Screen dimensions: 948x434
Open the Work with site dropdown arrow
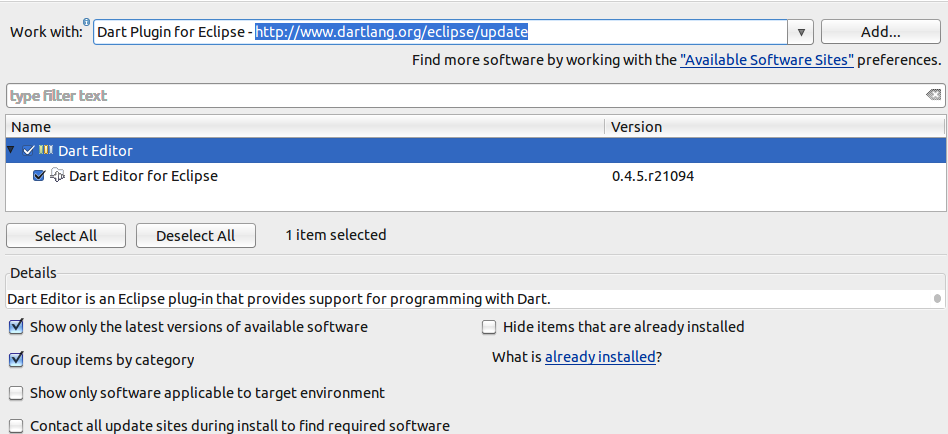pos(800,32)
